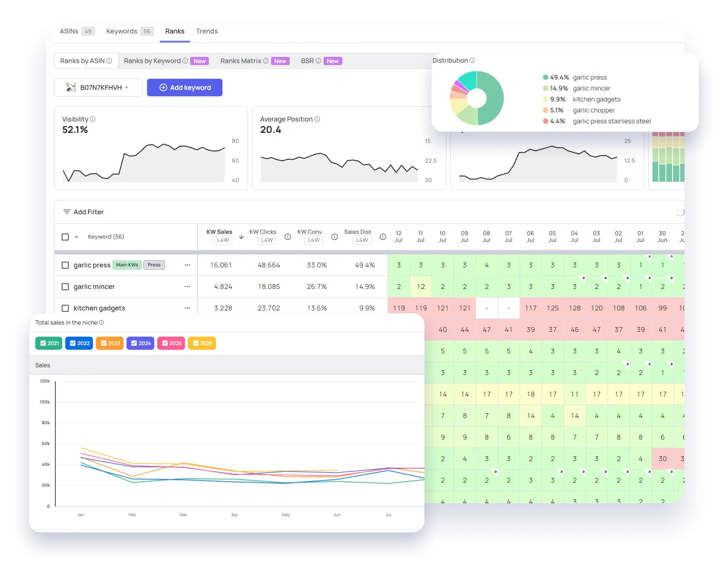Screen dimensions: 728x573
Task: Open more options for kitchen gadgets row
Action: (187, 308)
